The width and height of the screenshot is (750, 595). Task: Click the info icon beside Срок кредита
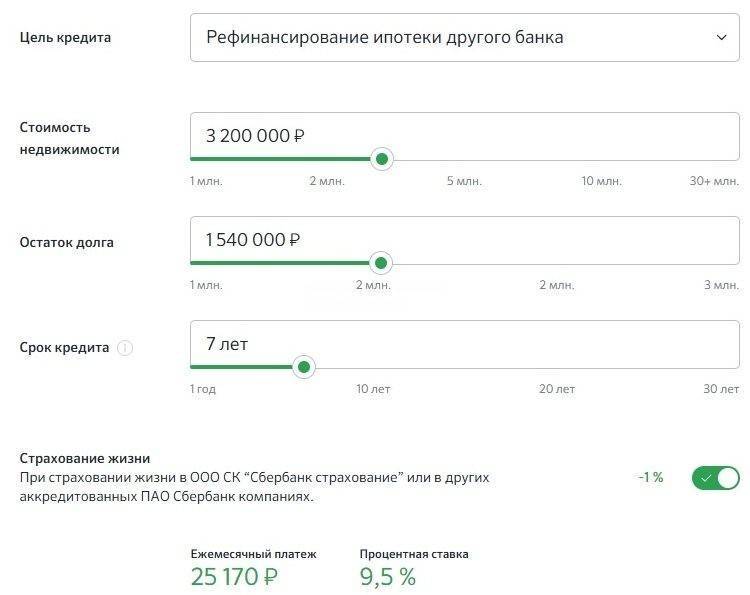click(125, 348)
